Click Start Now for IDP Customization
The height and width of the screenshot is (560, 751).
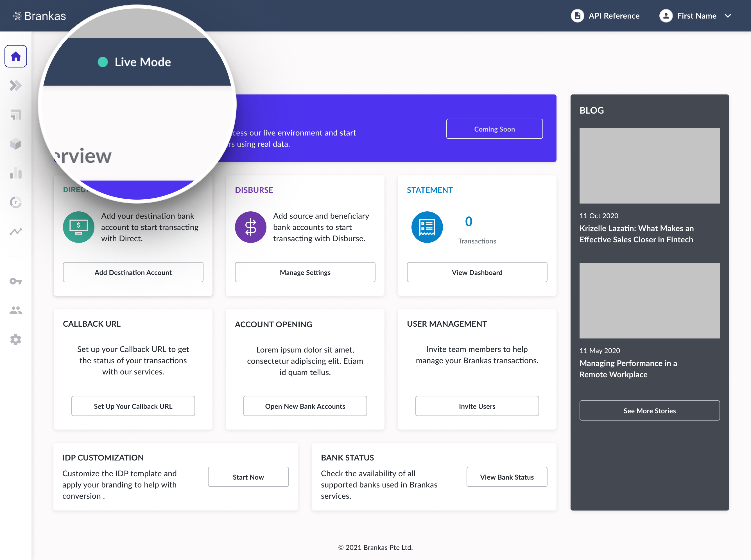click(x=248, y=477)
